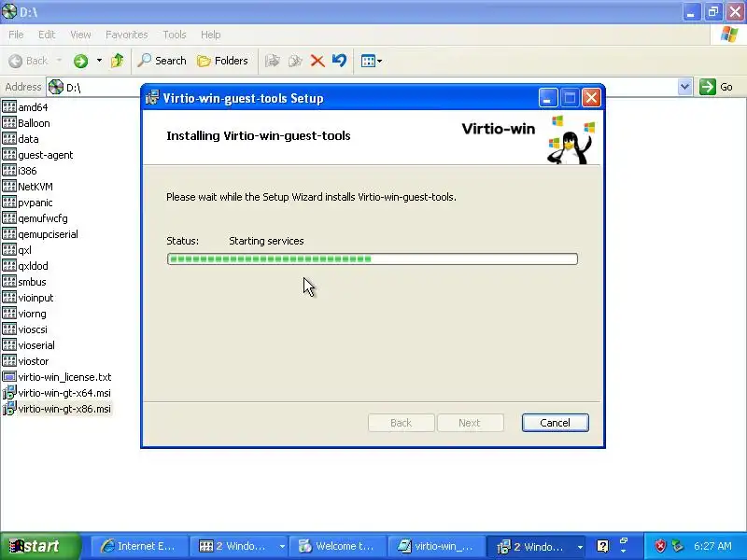Select the data folder

(21, 139)
